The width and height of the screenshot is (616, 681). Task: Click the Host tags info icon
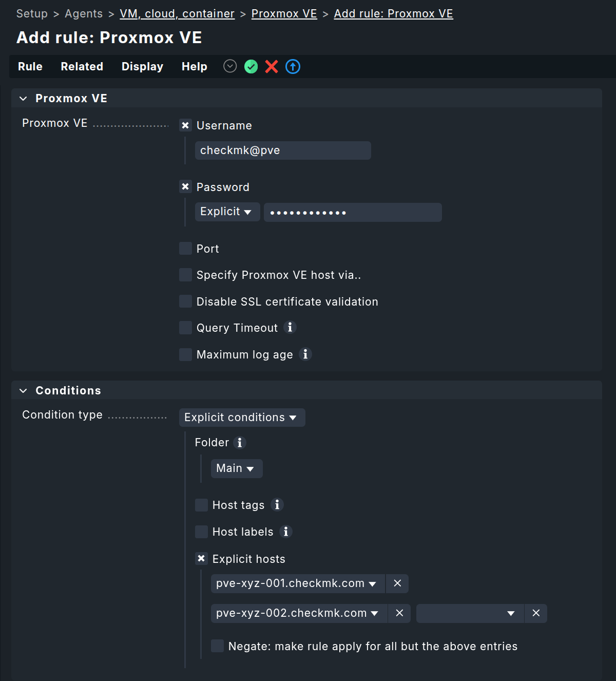pos(277,505)
